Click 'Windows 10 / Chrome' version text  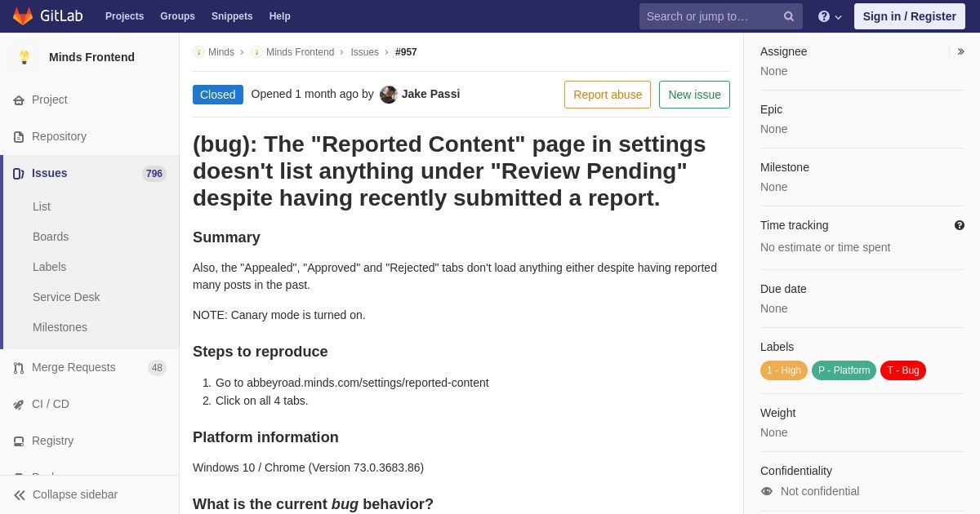pyautogui.click(x=308, y=467)
